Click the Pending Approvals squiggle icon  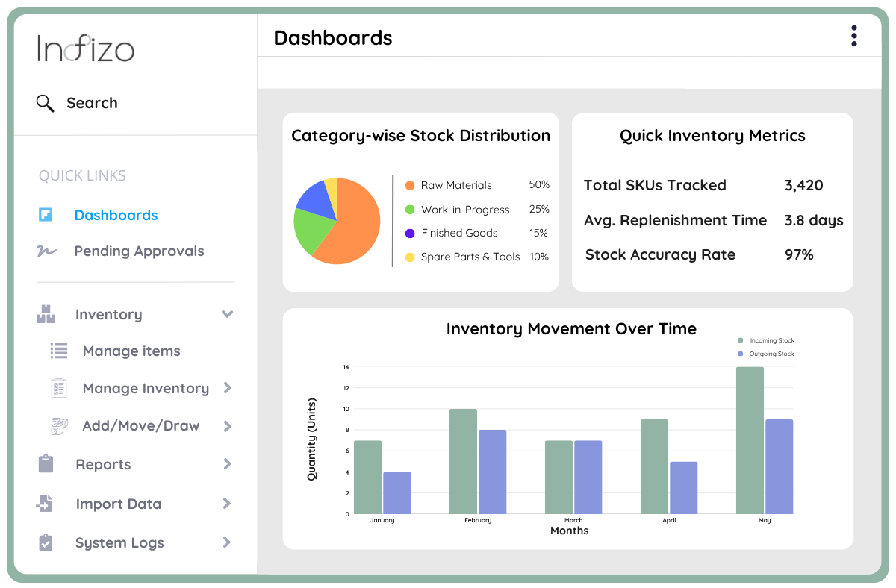pyautogui.click(x=46, y=251)
